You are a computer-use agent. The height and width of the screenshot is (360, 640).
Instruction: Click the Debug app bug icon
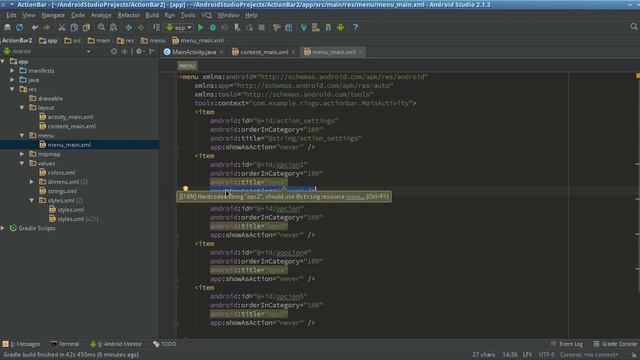click(213, 27)
